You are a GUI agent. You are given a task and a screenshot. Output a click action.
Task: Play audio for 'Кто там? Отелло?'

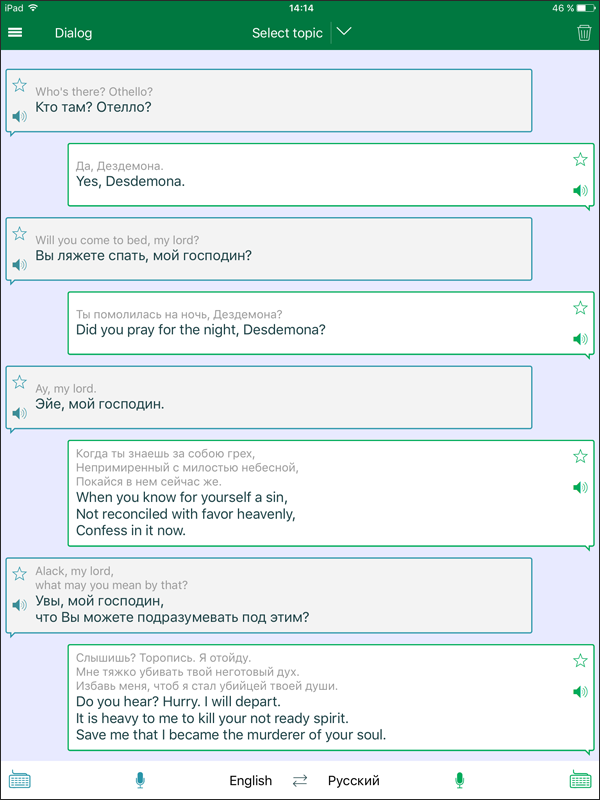tap(19, 117)
